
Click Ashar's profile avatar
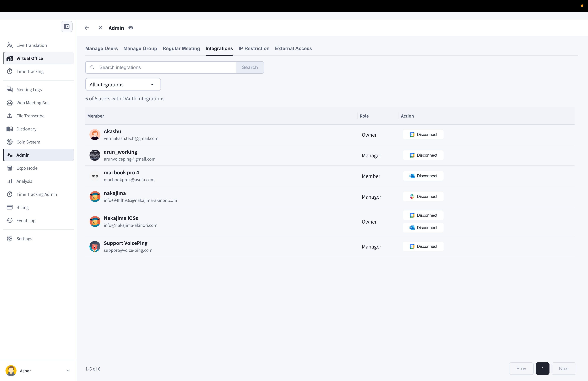pyautogui.click(x=11, y=371)
